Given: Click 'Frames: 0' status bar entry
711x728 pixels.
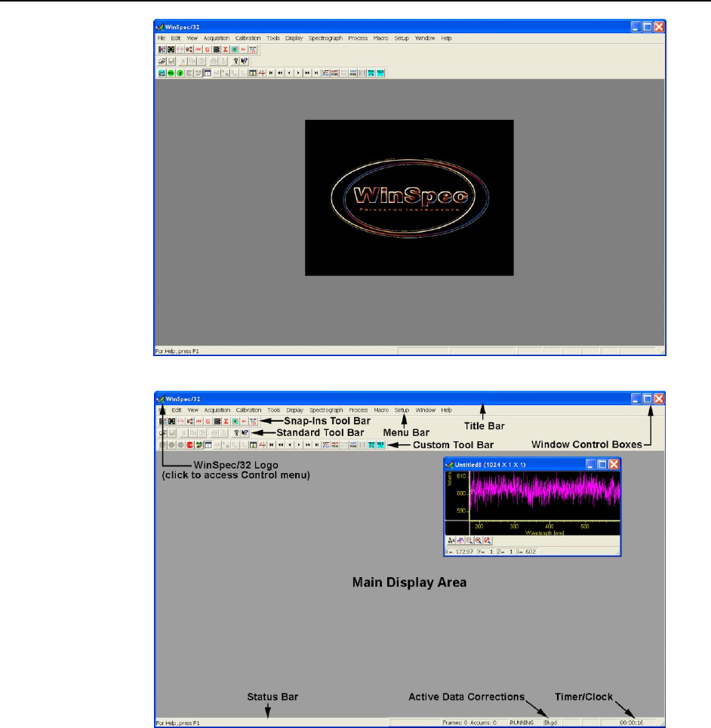Looking at the screenshot, I should click(455, 723).
